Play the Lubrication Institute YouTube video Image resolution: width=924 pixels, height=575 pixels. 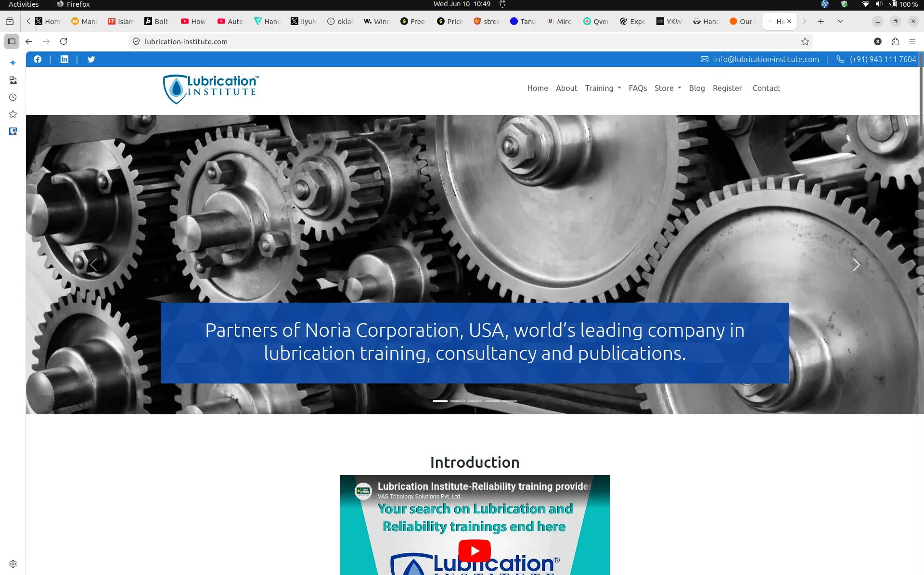(x=475, y=551)
